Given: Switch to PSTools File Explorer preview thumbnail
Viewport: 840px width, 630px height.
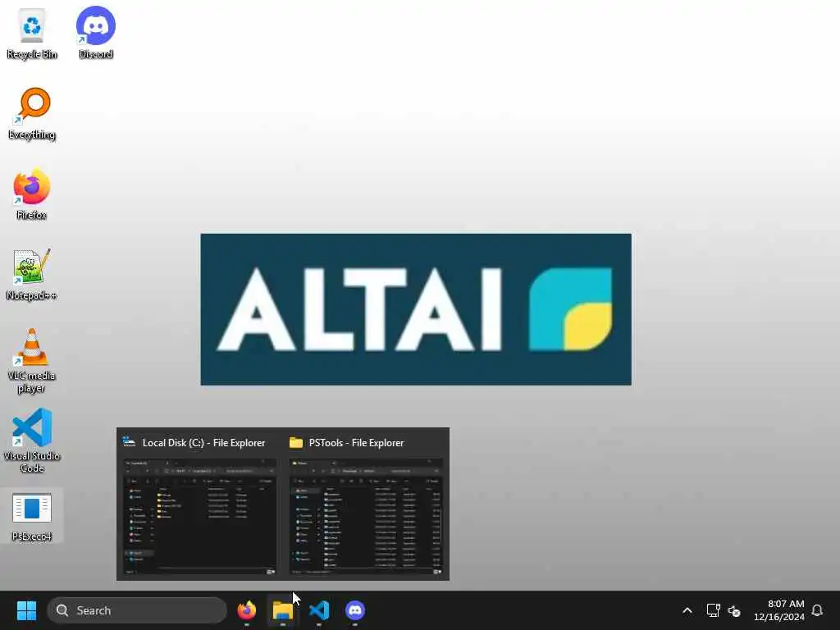Looking at the screenshot, I should (367, 517).
